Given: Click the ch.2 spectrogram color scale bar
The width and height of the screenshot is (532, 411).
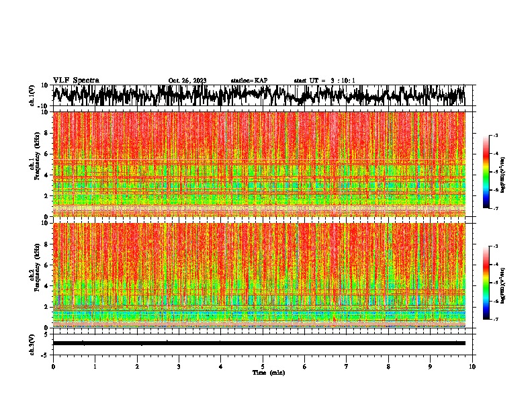Looking at the screenshot, I should pyautogui.click(x=486, y=283).
